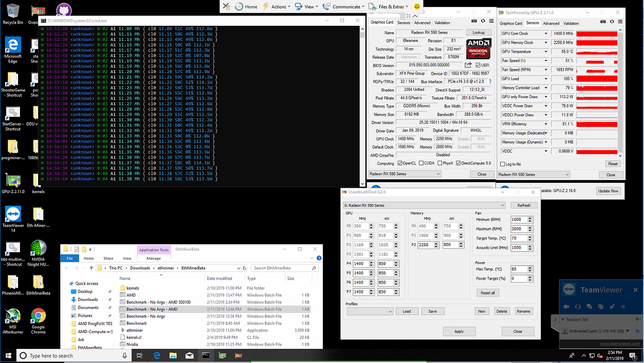Image resolution: width=644 pixels, height=363 pixels.
Task: Collapse TeamViewer panel with double-chevron icon
Action: coord(623,307)
